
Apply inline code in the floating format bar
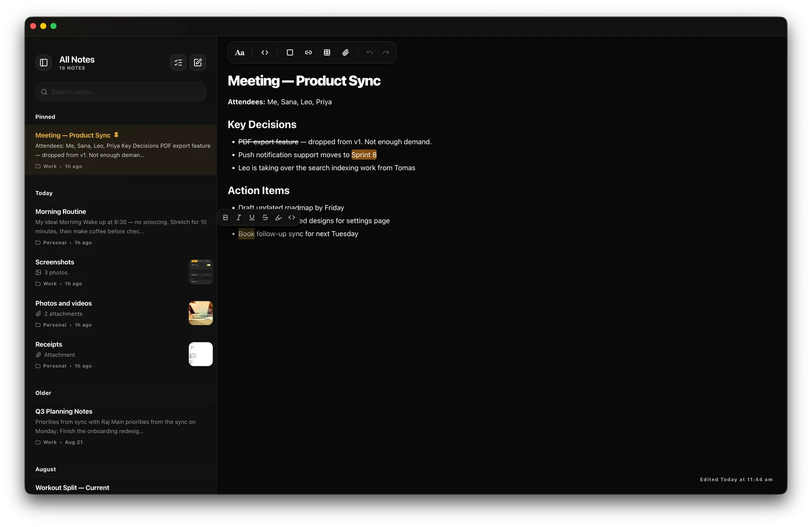[x=292, y=218]
